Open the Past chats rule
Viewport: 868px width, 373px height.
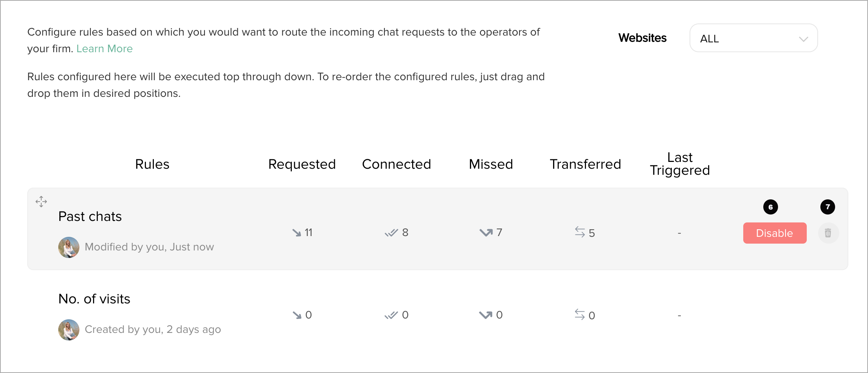[90, 216]
